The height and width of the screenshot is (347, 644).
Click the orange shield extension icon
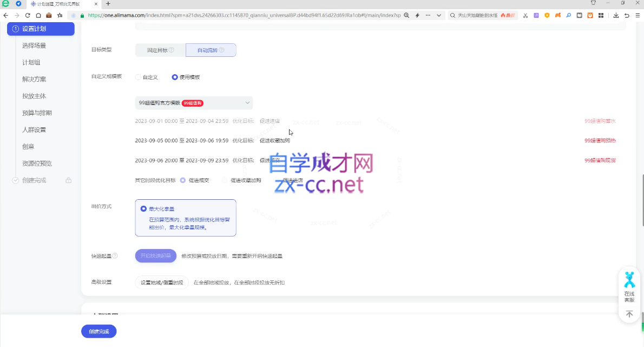point(547,15)
